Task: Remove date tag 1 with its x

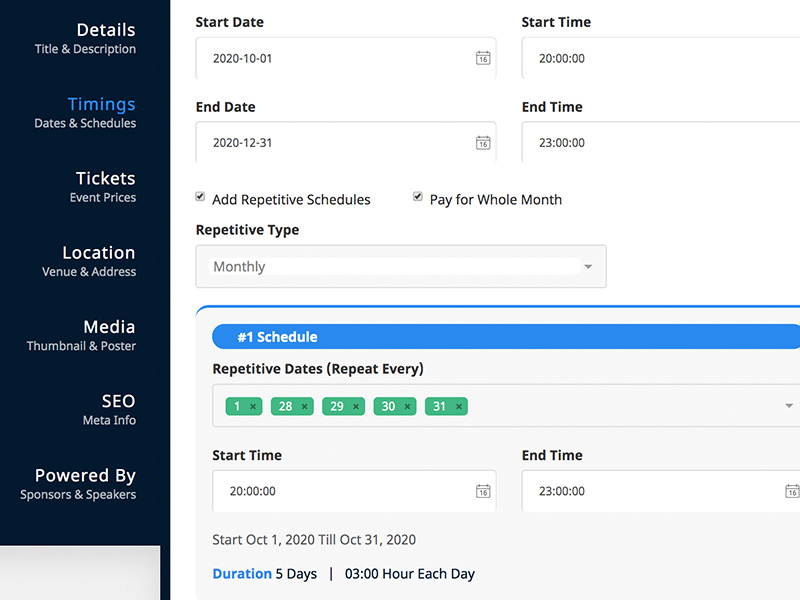Action: click(253, 407)
